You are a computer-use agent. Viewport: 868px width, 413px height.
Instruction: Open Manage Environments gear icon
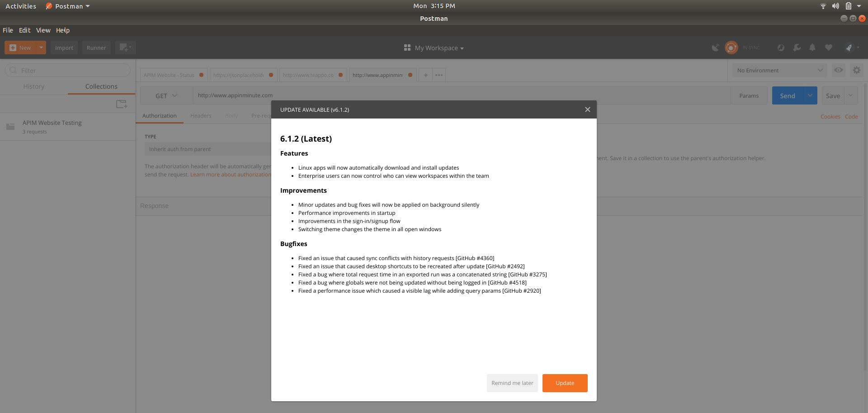[x=857, y=70]
